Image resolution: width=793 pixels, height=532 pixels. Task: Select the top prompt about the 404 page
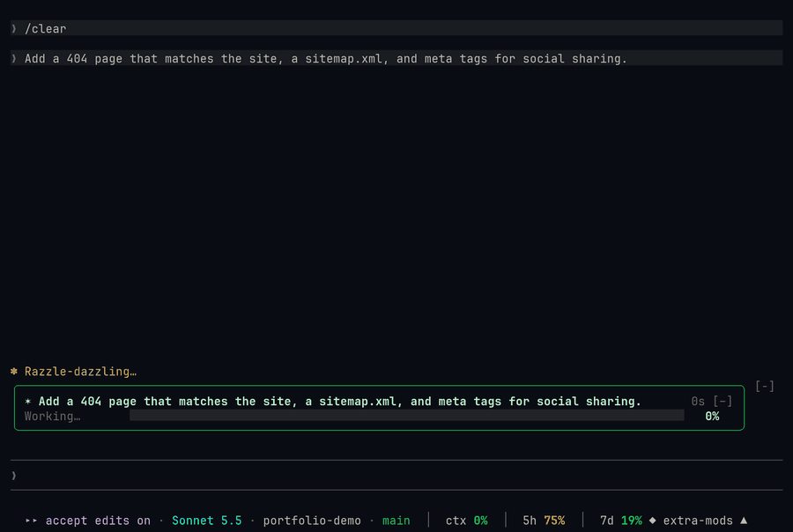point(396,58)
